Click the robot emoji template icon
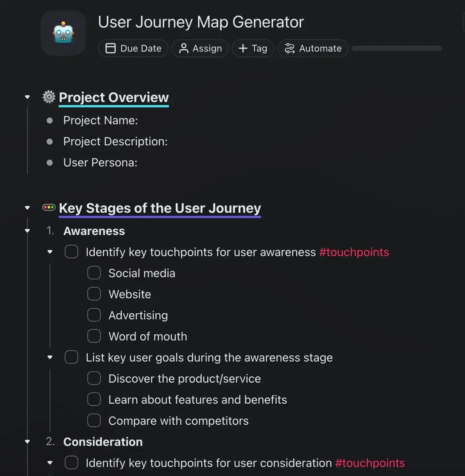 (63, 33)
